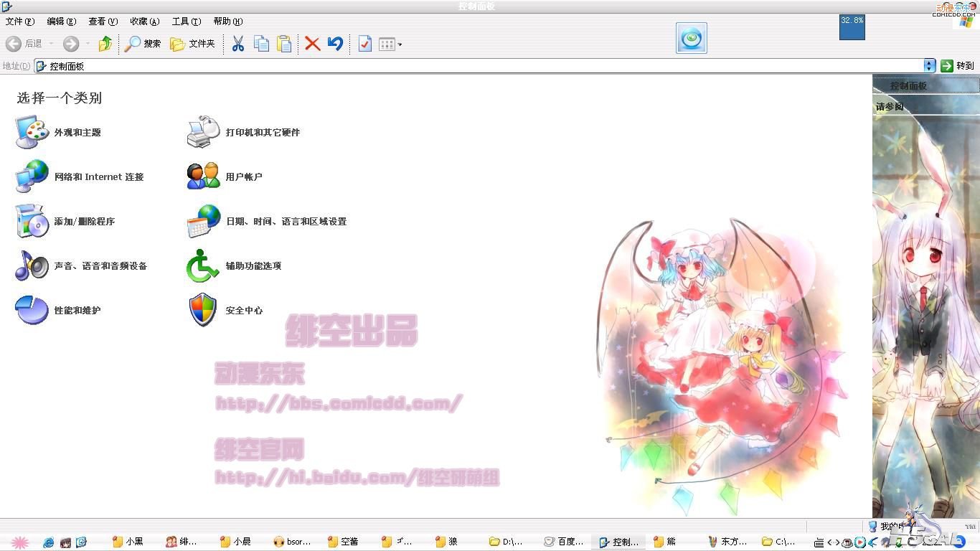
Task: Click the 搜索 (Search) button
Action: click(x=142, y=44)
